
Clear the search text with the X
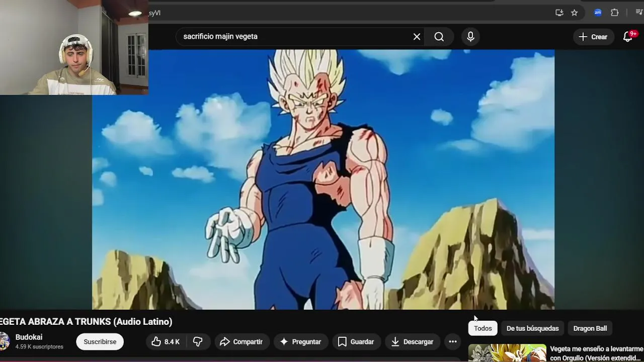[x=417, y=37]
